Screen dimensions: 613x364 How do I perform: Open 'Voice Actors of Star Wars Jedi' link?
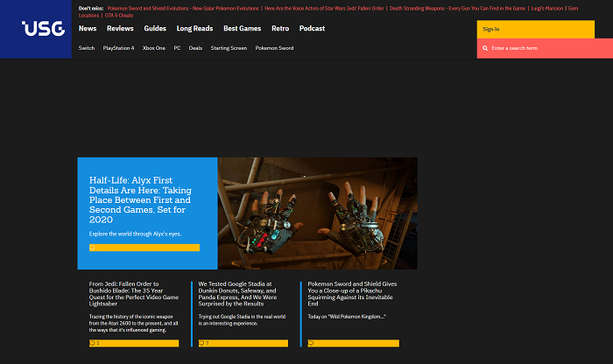[x=324, y=8]
